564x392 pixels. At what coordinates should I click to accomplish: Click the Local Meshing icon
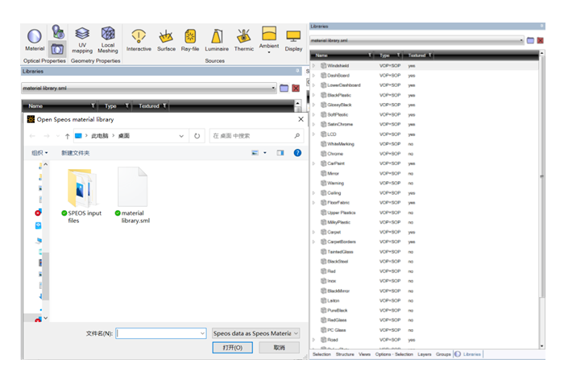tap(108, 38)
